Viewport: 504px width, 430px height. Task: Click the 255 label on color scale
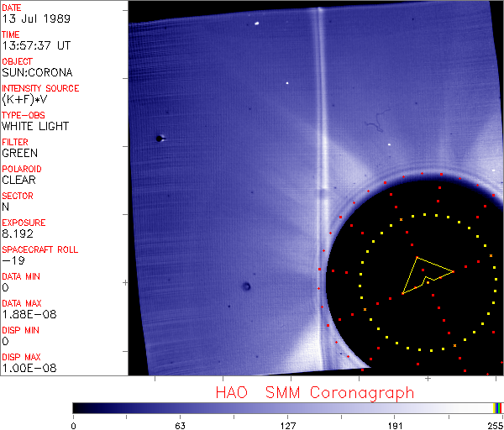click(x=496, y=426)
